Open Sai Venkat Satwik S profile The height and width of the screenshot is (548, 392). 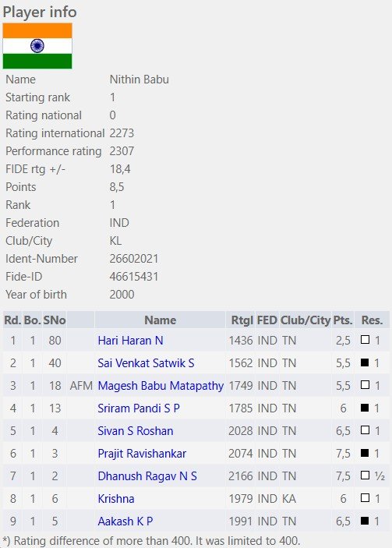[146, 363]
